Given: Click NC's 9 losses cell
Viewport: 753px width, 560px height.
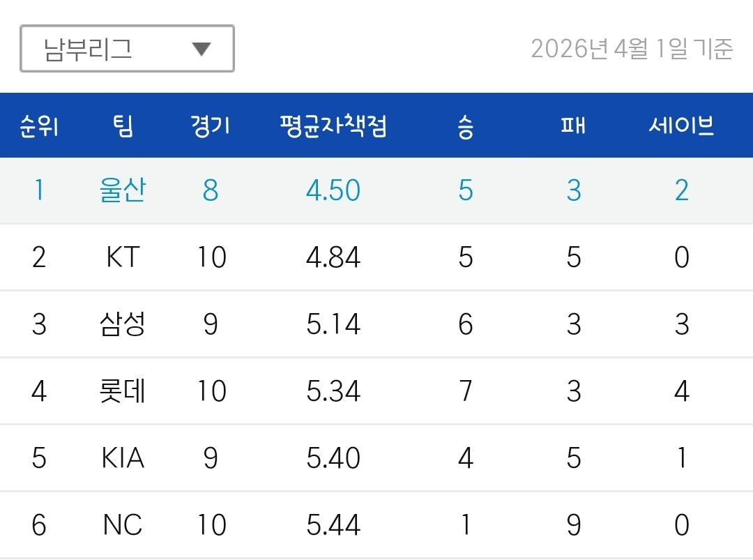Looking at the screenshot, I should pyautogui.click(x=574, y=524).
